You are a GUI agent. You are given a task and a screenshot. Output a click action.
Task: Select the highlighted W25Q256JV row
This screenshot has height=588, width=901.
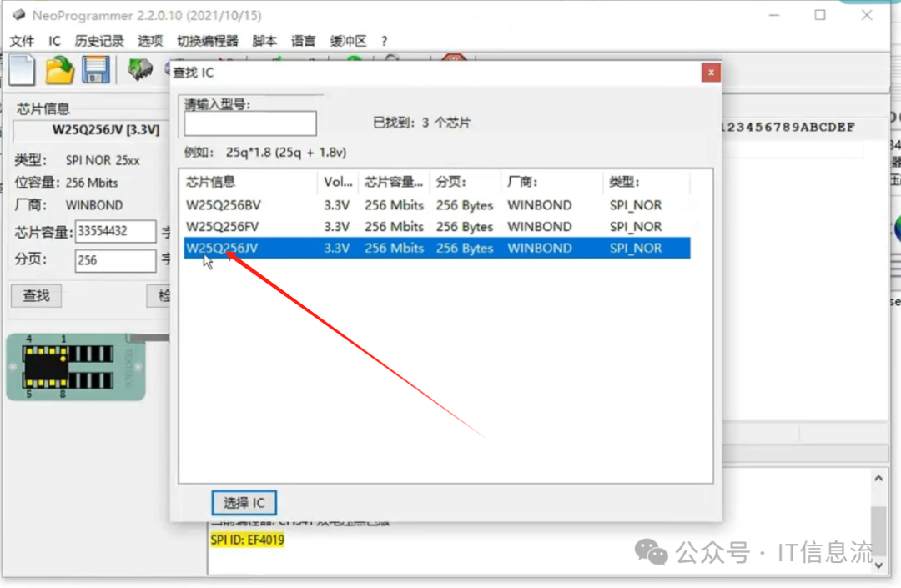point(436,248)
